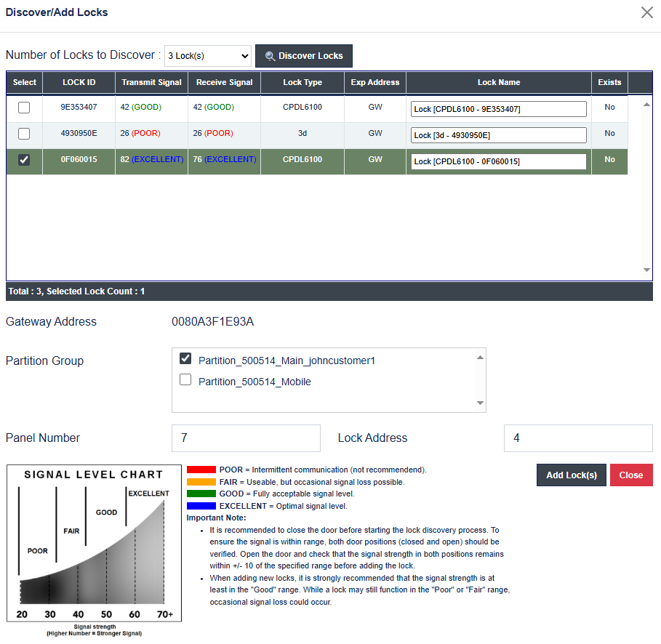This screenshot has height=644, width=661.
Task: Click the lock name field for 4930950E
Action: coord(498,135)
